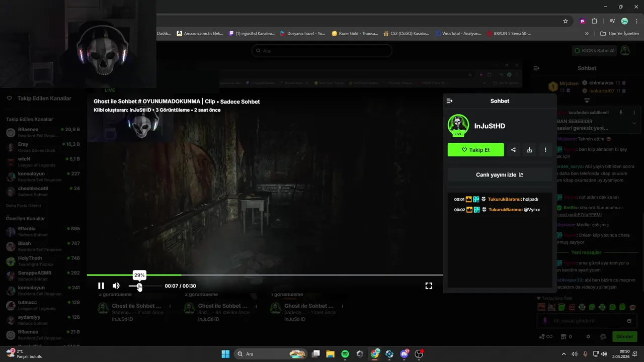Click the Windows Start button

coord(225,354)
